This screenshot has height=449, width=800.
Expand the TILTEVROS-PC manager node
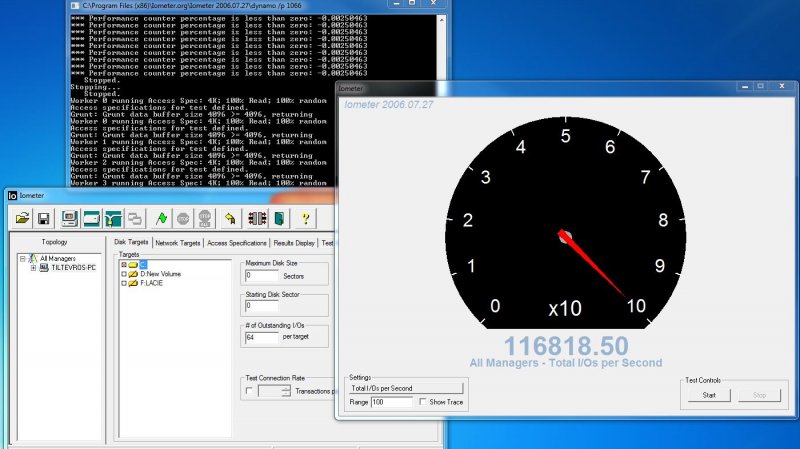(33, 268)
